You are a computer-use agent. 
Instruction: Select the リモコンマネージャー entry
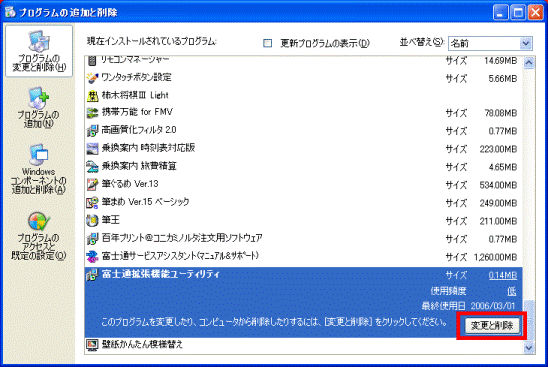pyautogui.click(x=303, y=61)
